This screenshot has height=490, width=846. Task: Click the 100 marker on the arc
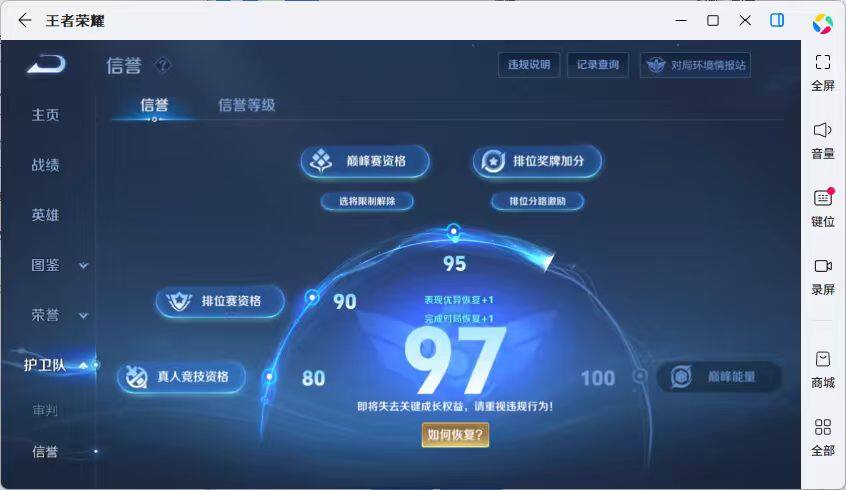click(639, 376)
